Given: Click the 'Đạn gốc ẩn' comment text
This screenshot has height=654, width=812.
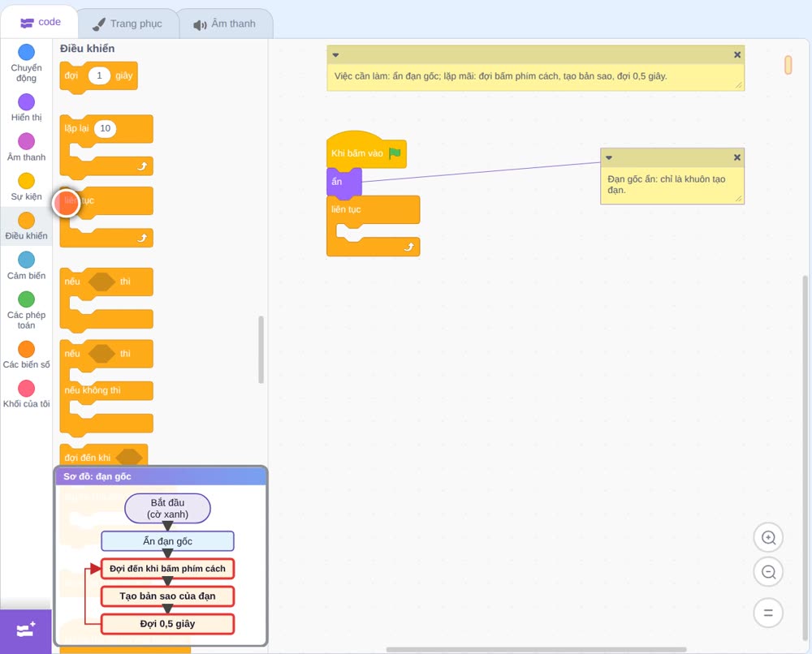Looking at the screenshot, I should point(666,185).
